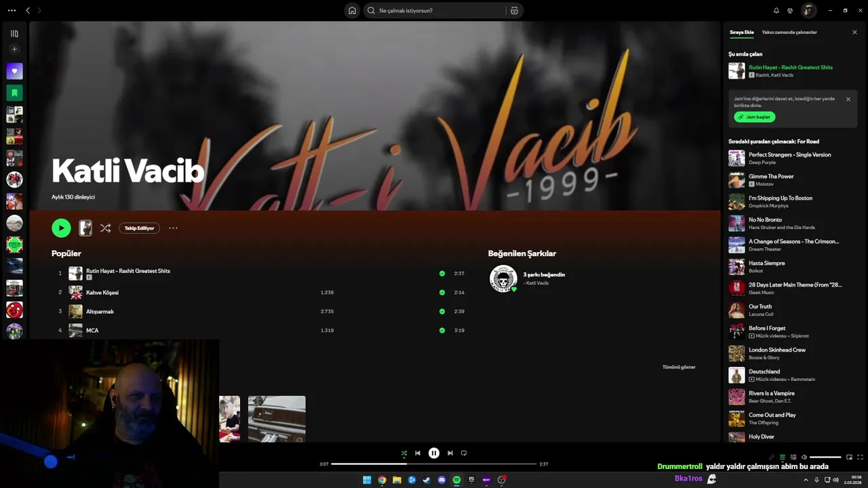Toggle the queue icon in player bar
Image resolution: width=868 pixels, height=488 pixels.
pos(782,457)
